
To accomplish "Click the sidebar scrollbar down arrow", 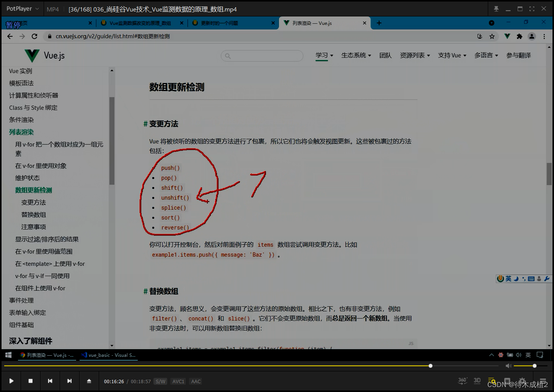I will pyautogui.click(x=112, y=346).
